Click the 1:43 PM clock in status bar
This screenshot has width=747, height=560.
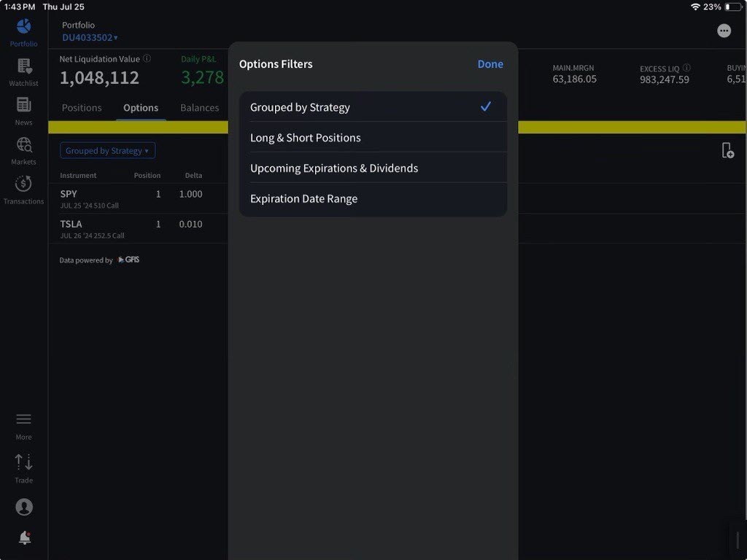tap(20, 7)
